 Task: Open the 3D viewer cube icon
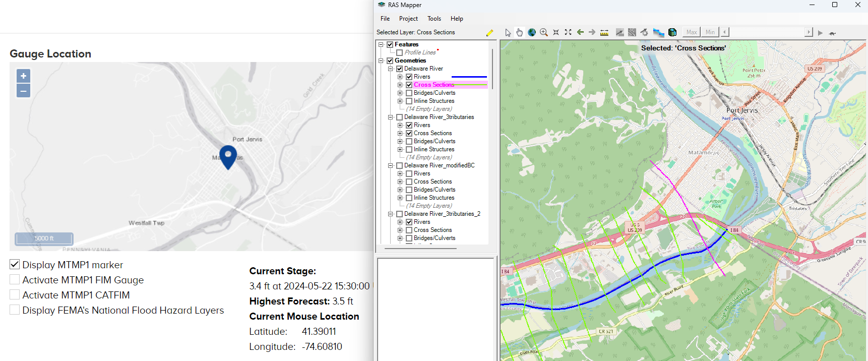(x=672, y=32)
